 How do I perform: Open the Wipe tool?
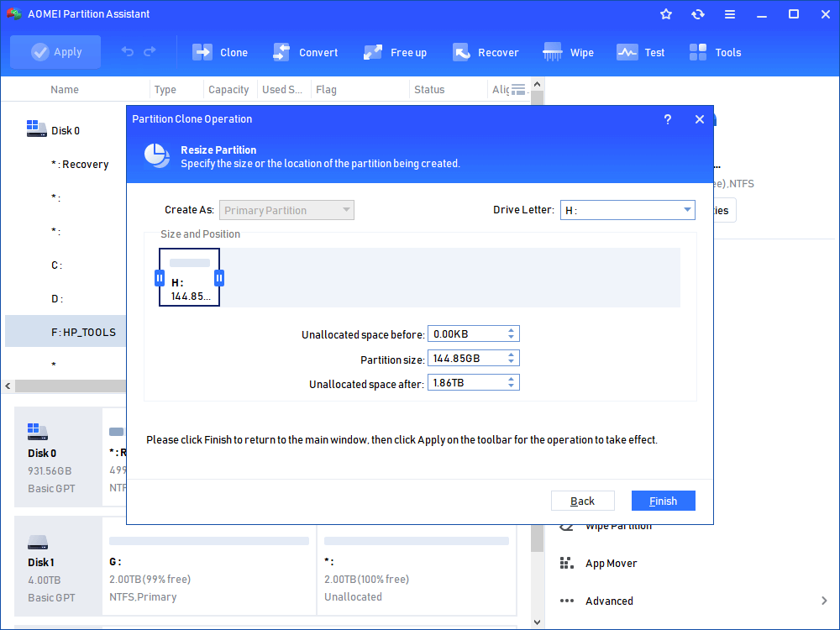coord(568,52)
